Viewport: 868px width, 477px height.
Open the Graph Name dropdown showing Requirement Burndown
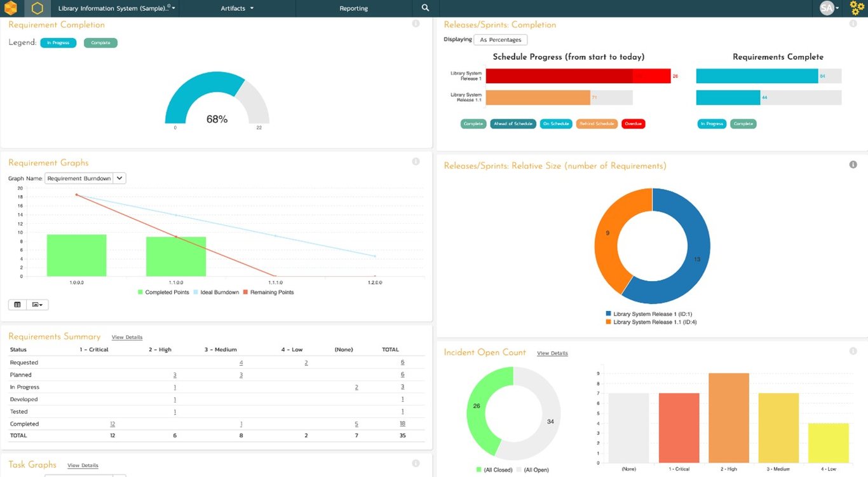(85, 179)
